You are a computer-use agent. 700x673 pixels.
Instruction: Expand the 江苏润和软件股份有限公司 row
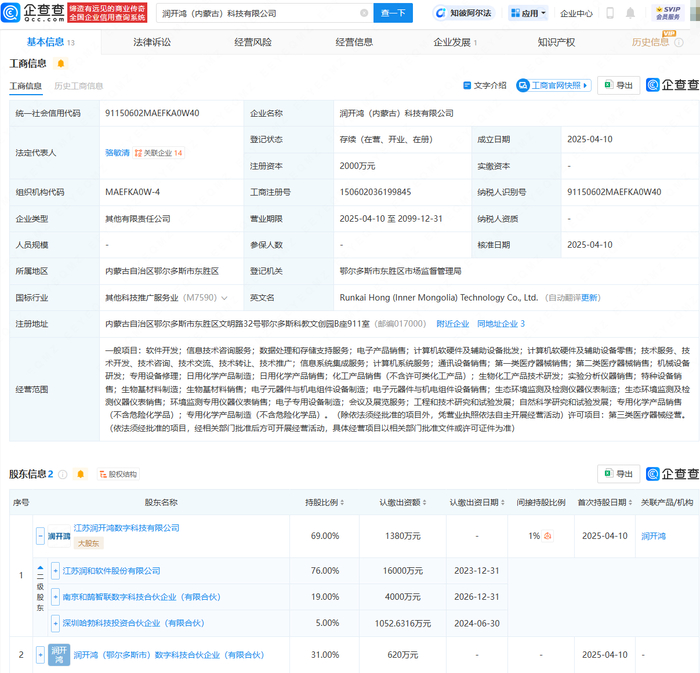click(55, 571)
